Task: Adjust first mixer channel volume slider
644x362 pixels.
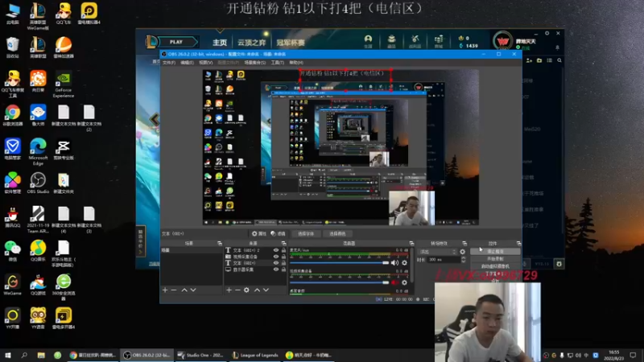Action: click(339, 263)
